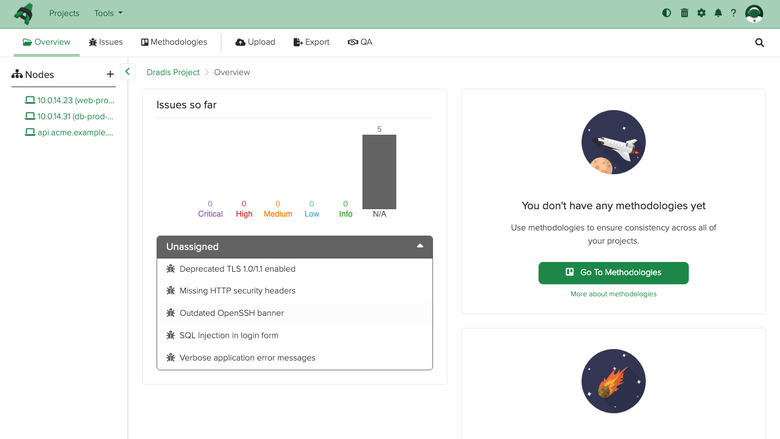780x439 pixels.
Task: Open the notifications bell
Action: [718, 13]
